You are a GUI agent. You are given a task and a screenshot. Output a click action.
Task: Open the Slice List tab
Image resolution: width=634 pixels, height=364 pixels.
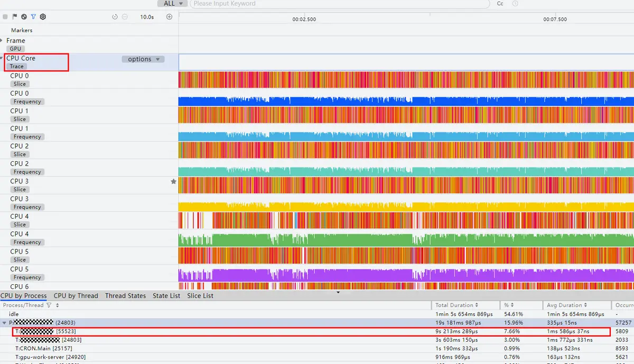coord(200,296)
